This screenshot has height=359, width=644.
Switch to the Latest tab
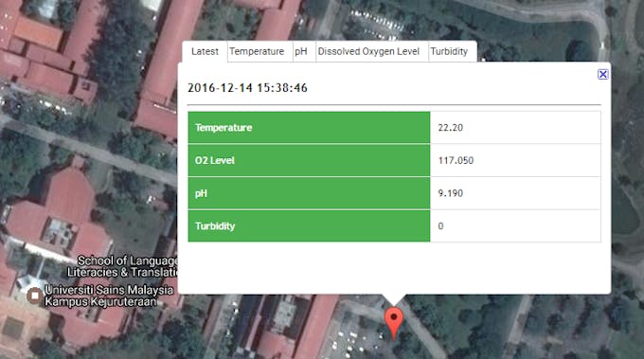tap(205, 52)
